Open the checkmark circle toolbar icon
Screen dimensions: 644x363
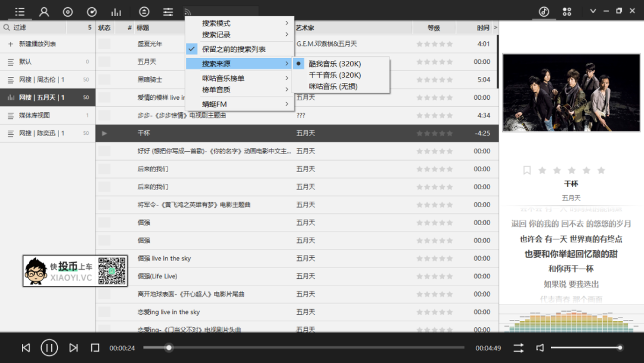pos(92,12)
